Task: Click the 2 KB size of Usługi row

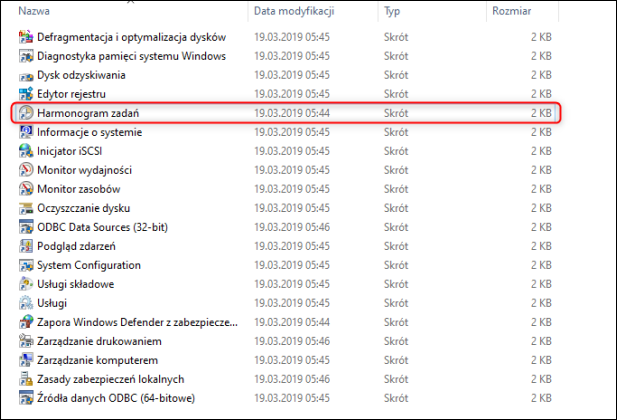Action: point(541,303)
